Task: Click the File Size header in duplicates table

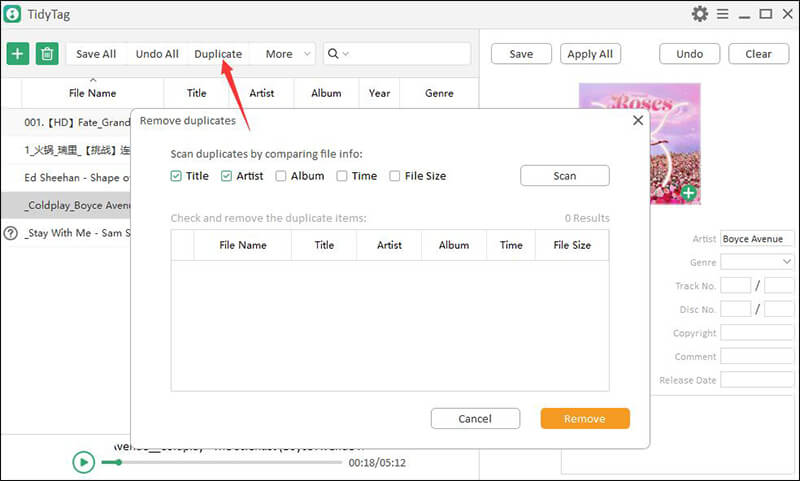Action: pos(572,245)
